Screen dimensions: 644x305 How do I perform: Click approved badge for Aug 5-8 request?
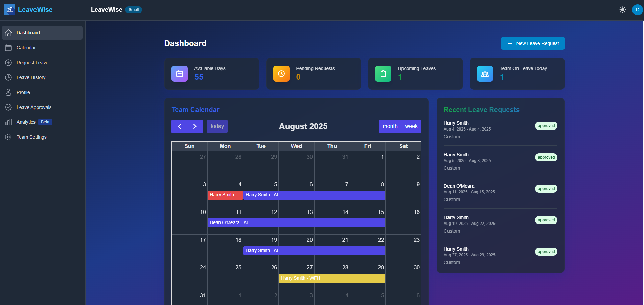546,157
